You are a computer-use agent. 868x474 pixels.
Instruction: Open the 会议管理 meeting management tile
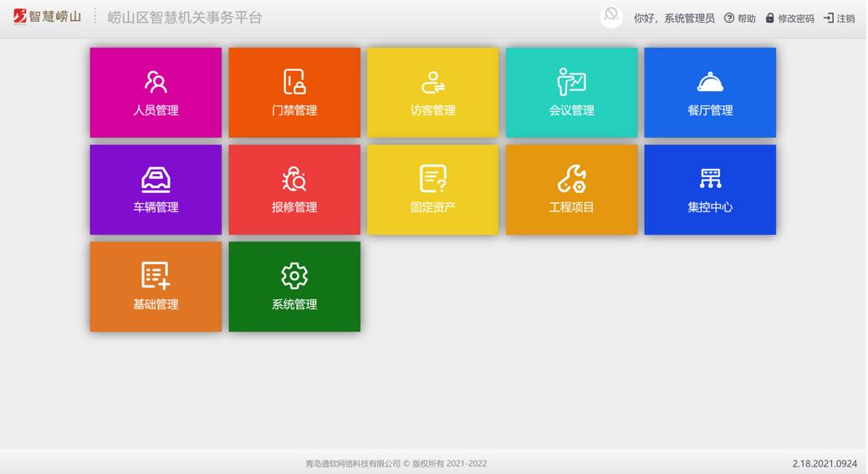coord(571,93)
